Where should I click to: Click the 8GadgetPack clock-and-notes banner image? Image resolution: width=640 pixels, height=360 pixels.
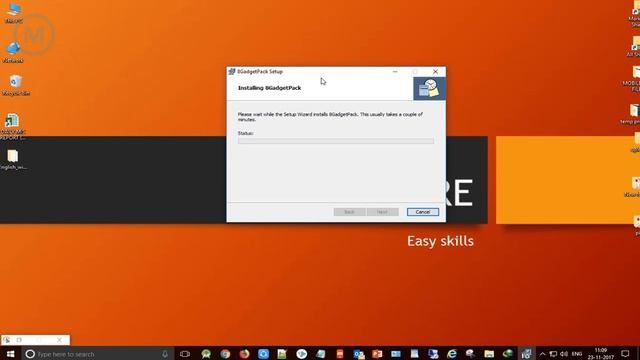(429, 88)
